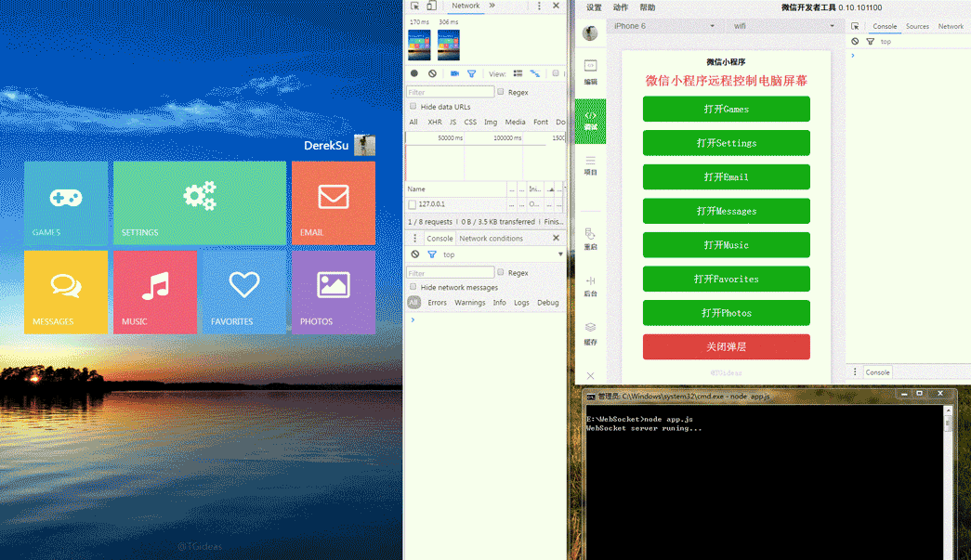Click the 重启 (restart) sidebar icon

[590, 239]
